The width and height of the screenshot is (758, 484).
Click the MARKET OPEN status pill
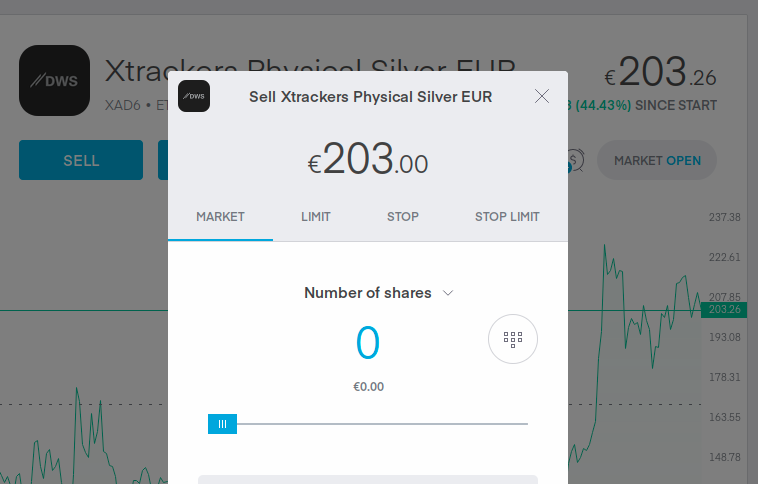657,160
